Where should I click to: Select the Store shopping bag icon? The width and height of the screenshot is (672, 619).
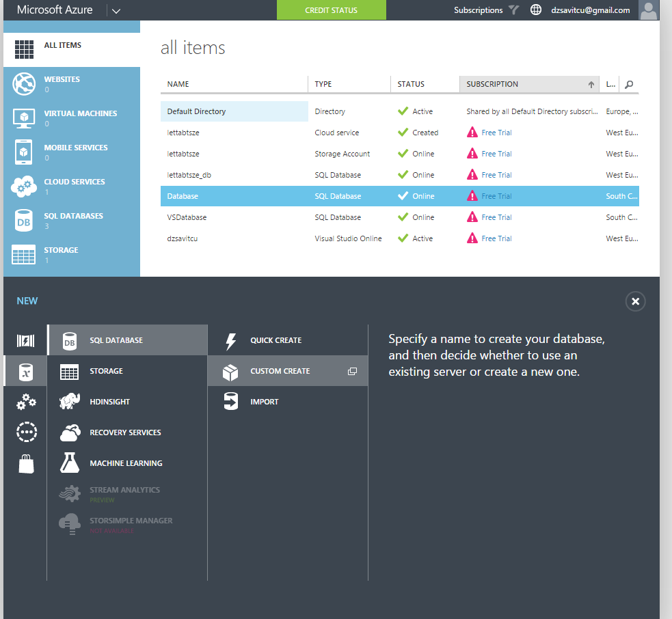[x=26, y=463]
